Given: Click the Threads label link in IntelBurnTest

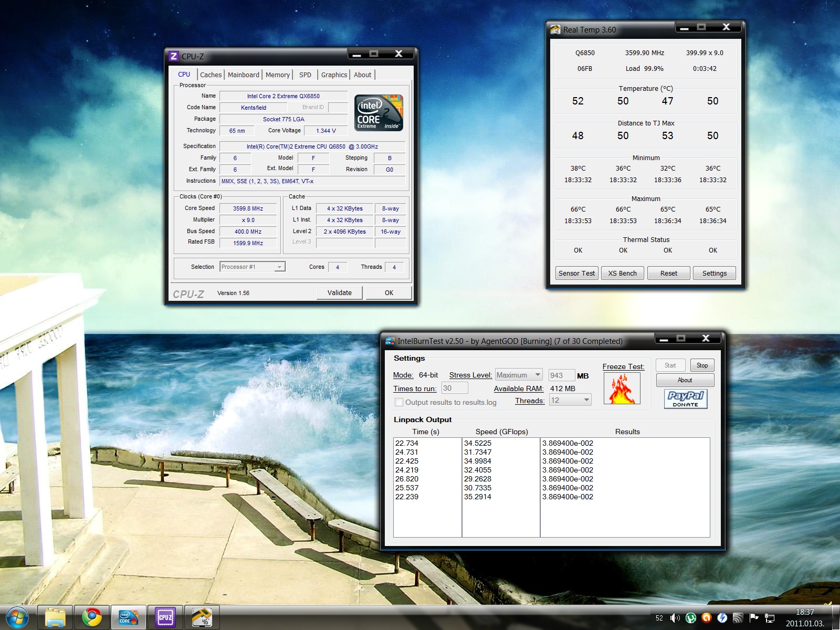Looking at the screenshot, I should coord(530,401).
